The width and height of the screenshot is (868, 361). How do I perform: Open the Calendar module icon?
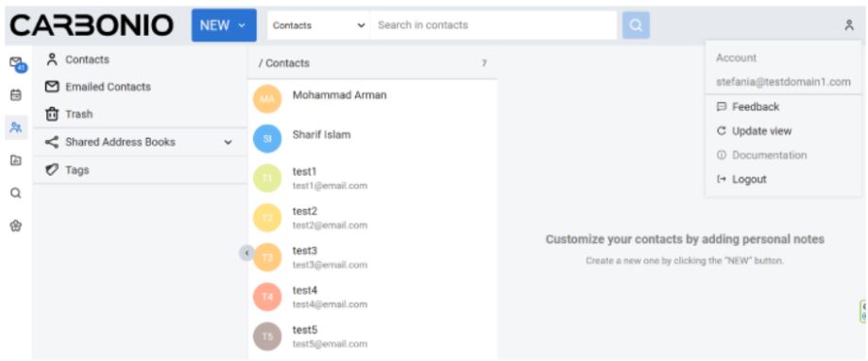(x=16, y=95)
